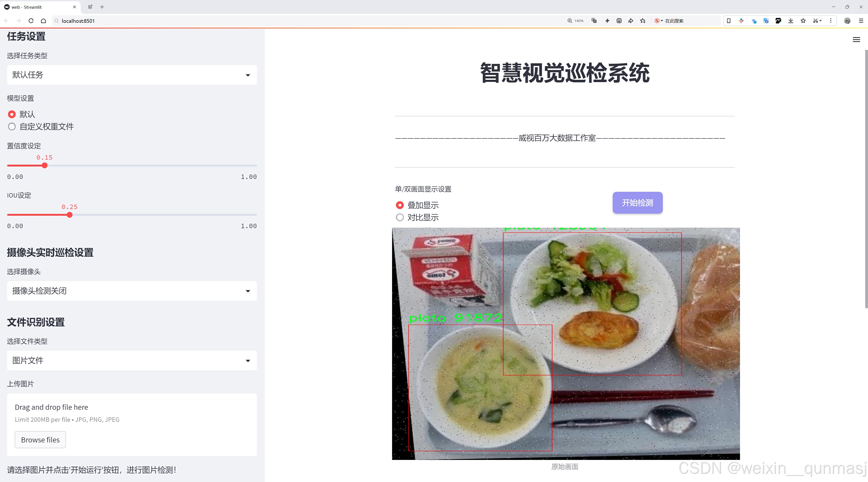Viewport: 868px width, 482px height.
Task: Expand the 选择任务类型 dropdown
Action: click(132, 75)
